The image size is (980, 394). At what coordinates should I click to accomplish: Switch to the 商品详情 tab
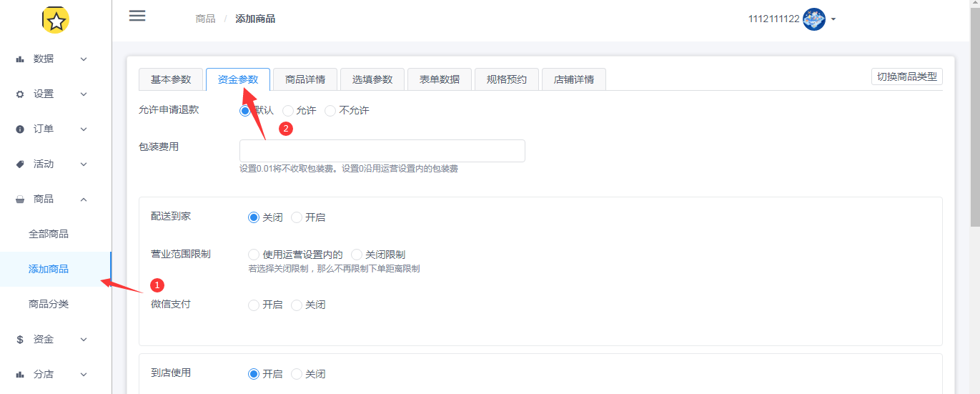coord(305,79)
